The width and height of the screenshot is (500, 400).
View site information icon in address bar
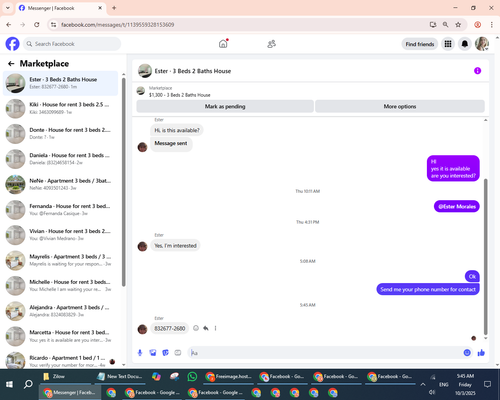(x=53, y=25)
